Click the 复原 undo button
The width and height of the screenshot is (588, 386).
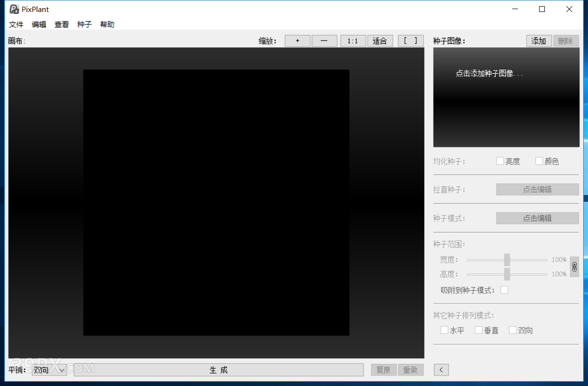[x=383, y=370]
